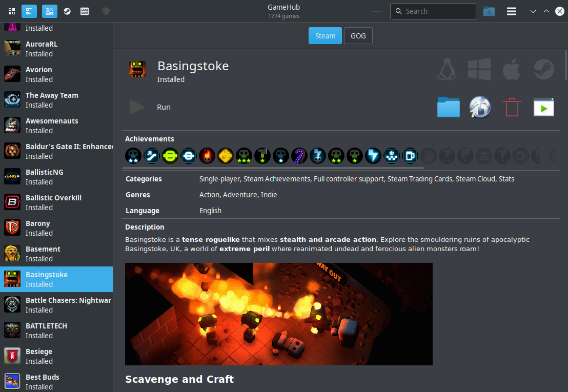Image resolution: width=568 pixels, height=392 pixels.
Task: Click the green underground sign achievement
Action: [170, 156]
